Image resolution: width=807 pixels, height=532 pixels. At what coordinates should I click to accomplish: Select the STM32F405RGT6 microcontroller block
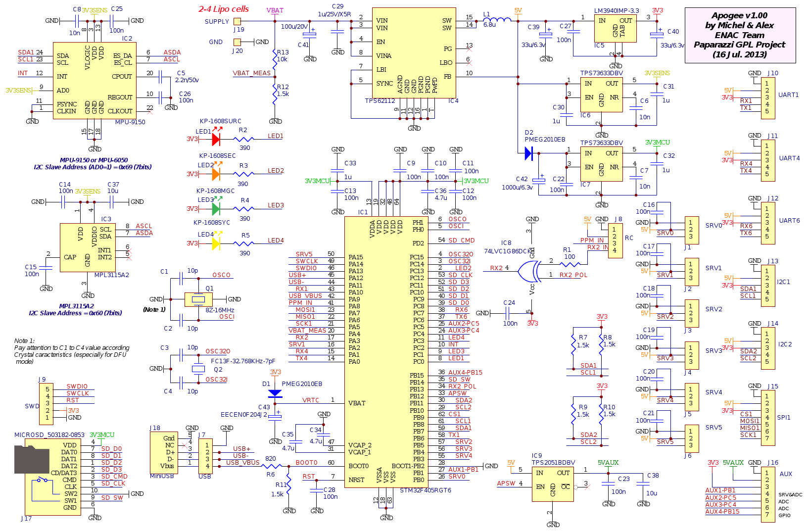(385, 351)
